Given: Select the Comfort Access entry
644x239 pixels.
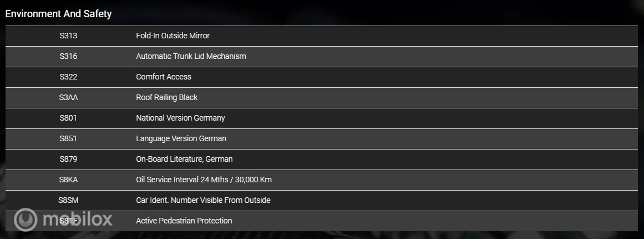Looking at the screenshot, I should click(164, 77).
